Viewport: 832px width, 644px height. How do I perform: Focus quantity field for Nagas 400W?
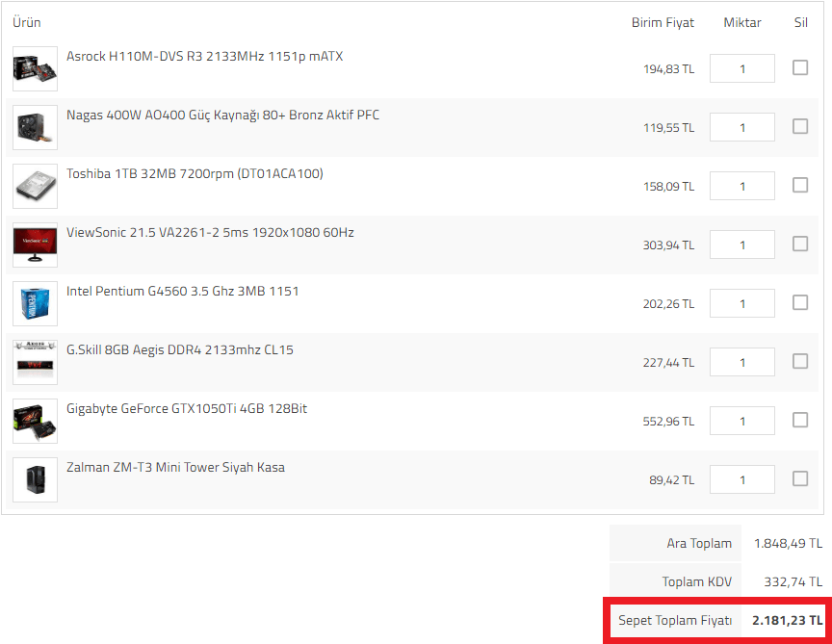click(742, 127)
